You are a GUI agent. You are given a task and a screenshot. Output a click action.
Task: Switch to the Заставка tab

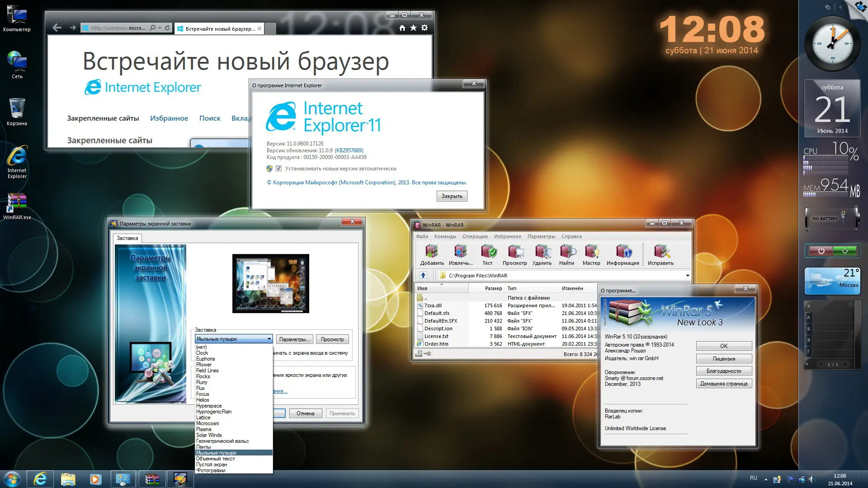point(127,238)
